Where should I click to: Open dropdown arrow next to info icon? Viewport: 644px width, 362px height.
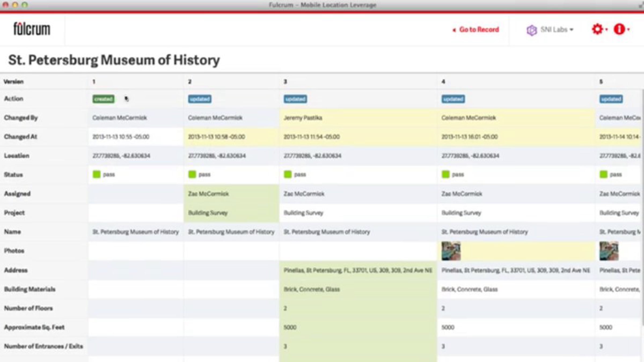629,29
